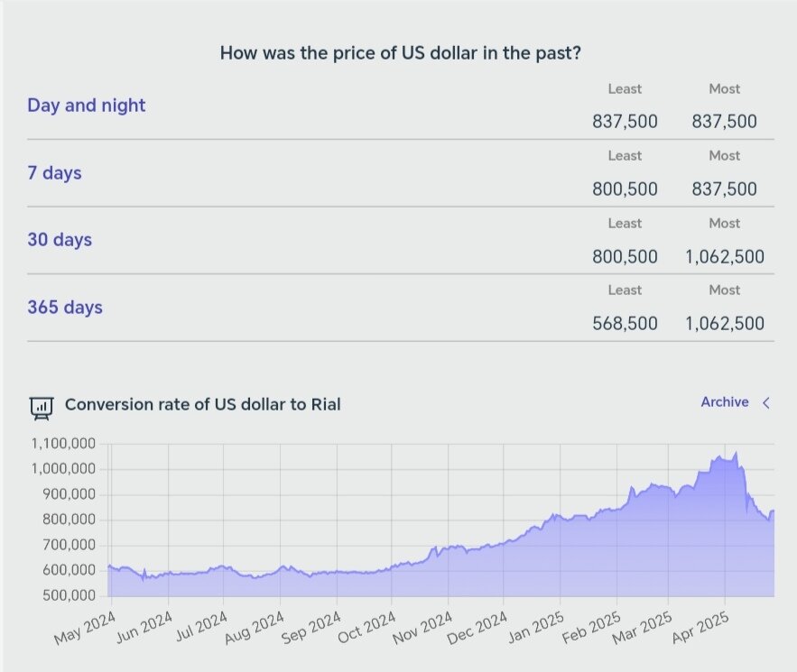Select the 365 days period label

(65, 308)
